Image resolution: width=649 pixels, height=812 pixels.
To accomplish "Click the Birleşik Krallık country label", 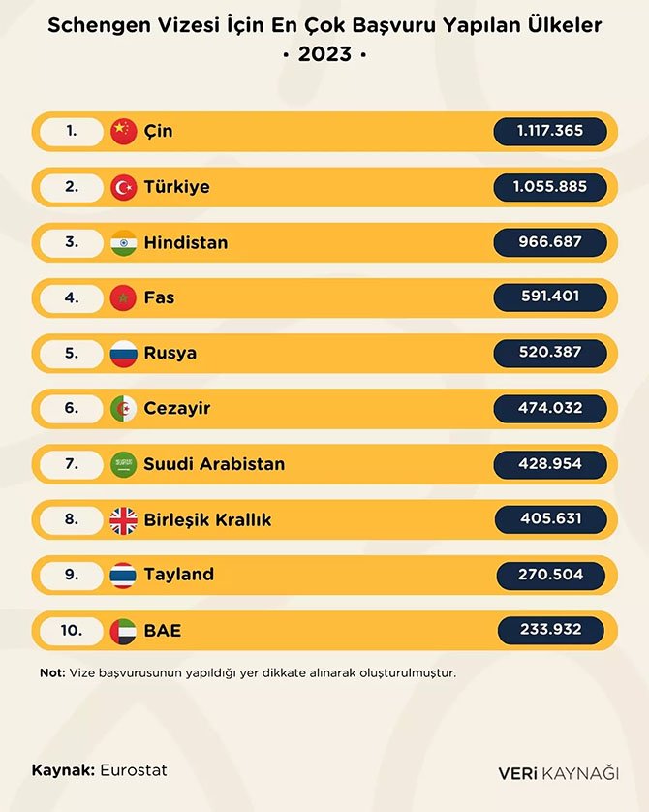I will pyautogui.click(x=207, y=519).
